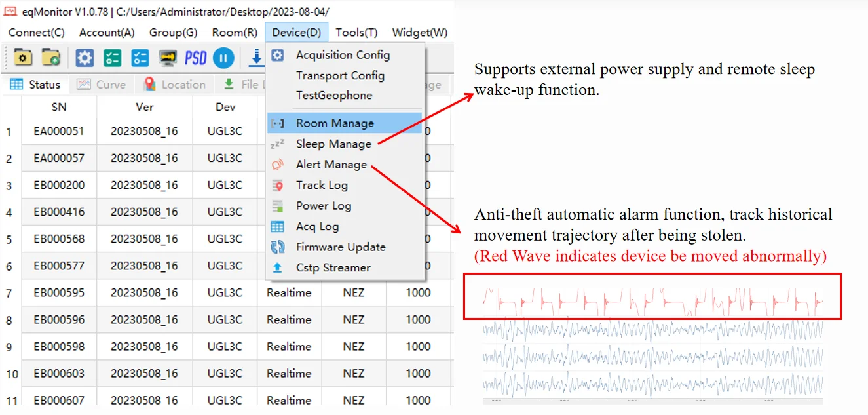Click the folder with upload arrow toolbar icon
868x415 pixels.
point(50,58)
